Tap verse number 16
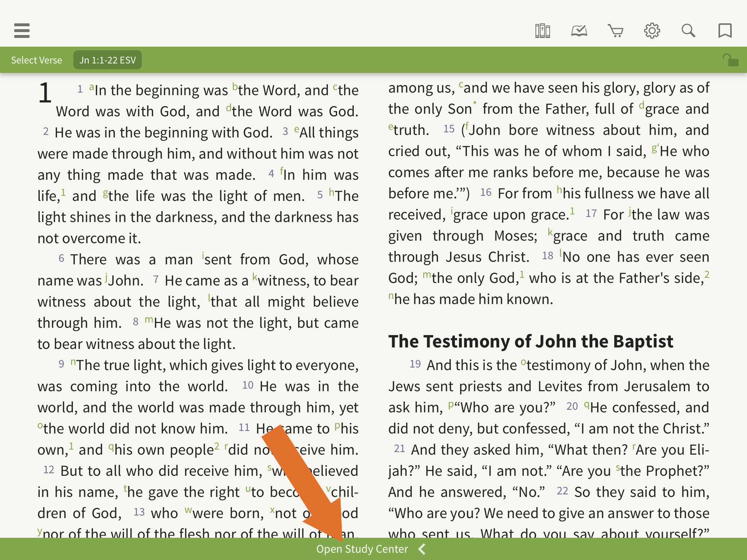Image resolution: width=747 pixels, height=560 pixels. coord(486,192)
